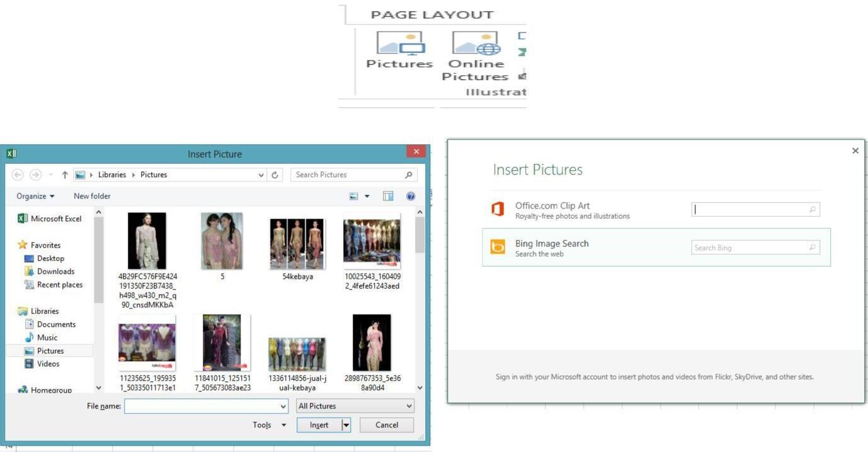Screen dimensions: 868x452
Task: Open the Desktop folder shortcut
Action: (x=44, y=258)
